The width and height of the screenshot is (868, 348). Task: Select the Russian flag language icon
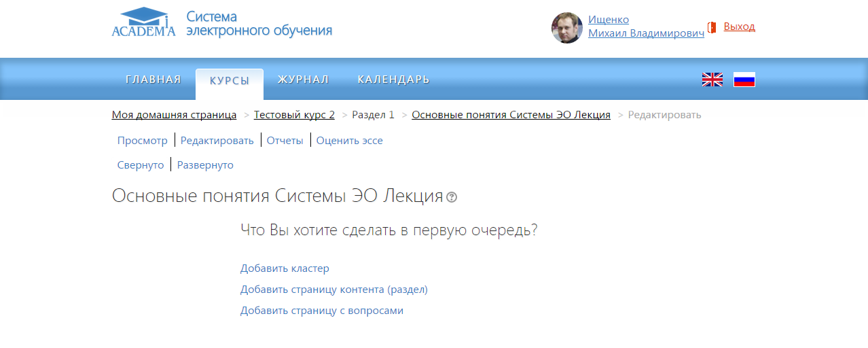(x=744, y=80)
